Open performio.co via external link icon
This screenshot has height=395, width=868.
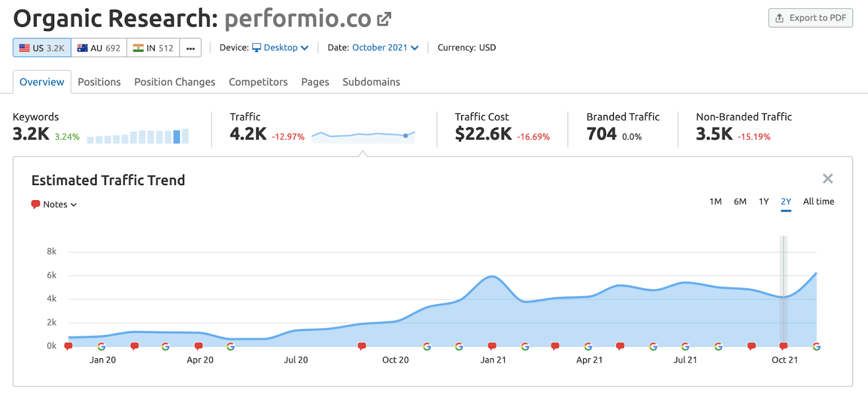[384, 20]
